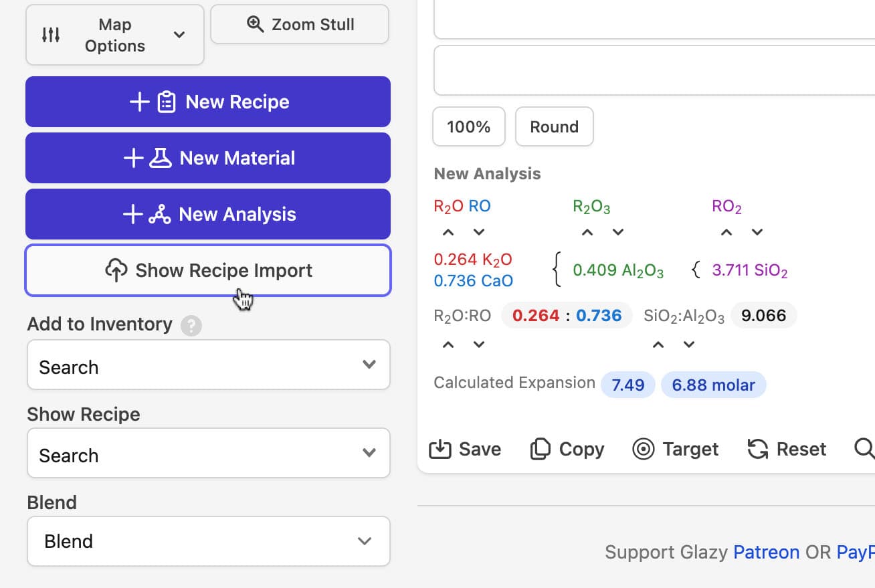
Task: Click the Reset circular arrow icon
Action: 757,449
